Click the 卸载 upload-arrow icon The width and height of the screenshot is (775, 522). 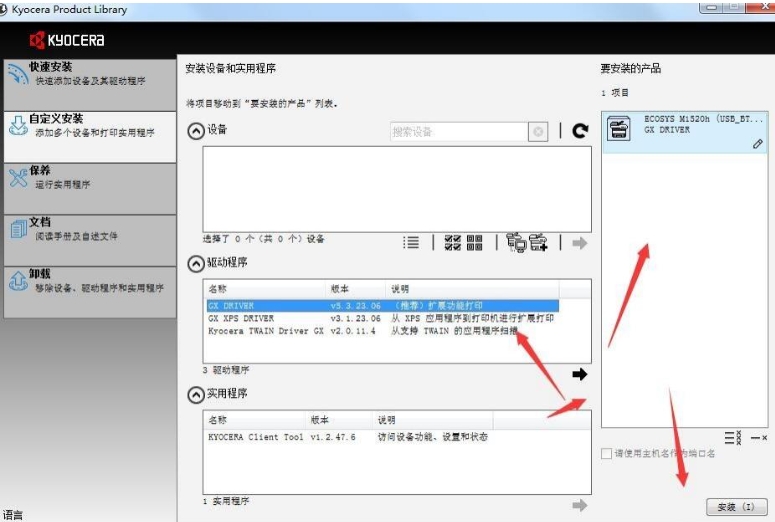18,281
